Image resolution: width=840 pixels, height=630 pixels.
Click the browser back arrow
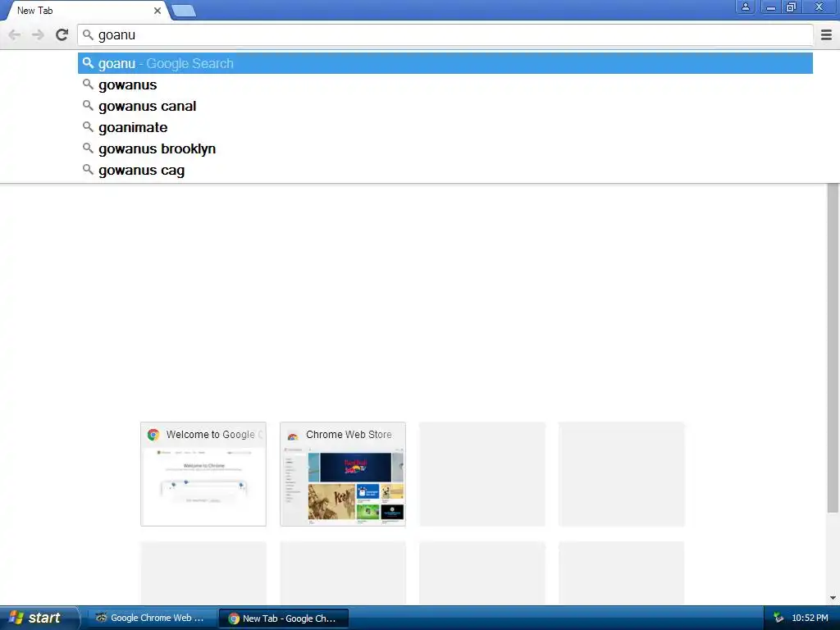point(15,35)
